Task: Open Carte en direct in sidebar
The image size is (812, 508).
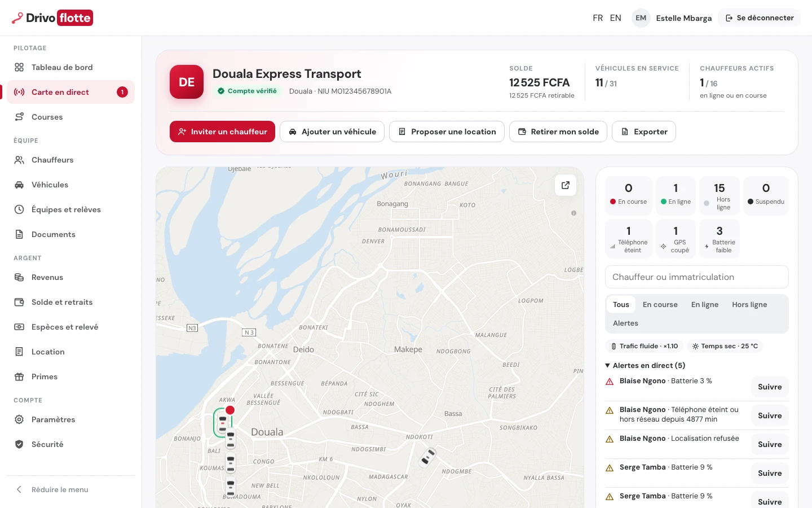Action: (x=70, y=92)
